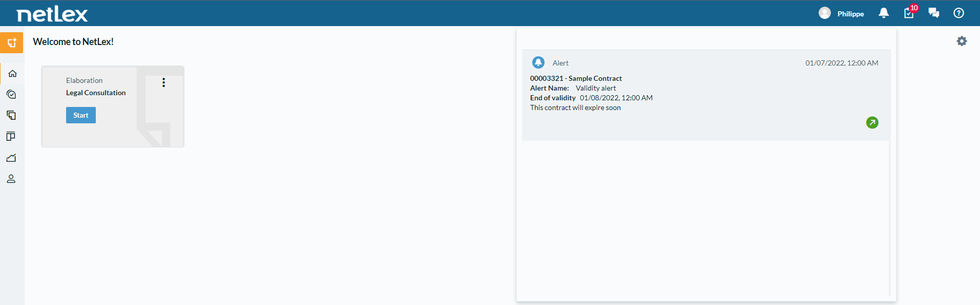Start the Legal Consultation elaboration
This screenshot has width=980, height=305.
click(x=81, y=115)
